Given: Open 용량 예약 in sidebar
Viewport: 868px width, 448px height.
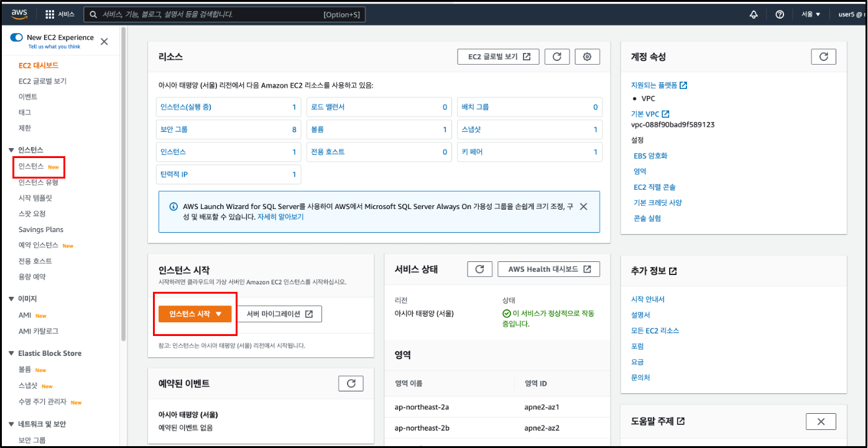Looking at the screenshot, I should coord(32,276).
